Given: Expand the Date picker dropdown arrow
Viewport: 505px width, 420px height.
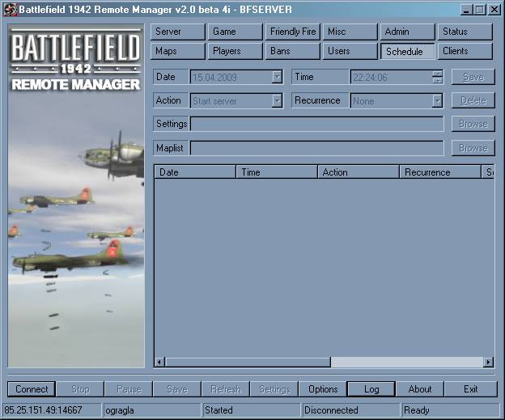Looking at the screenshot, I should coord(277,77).
